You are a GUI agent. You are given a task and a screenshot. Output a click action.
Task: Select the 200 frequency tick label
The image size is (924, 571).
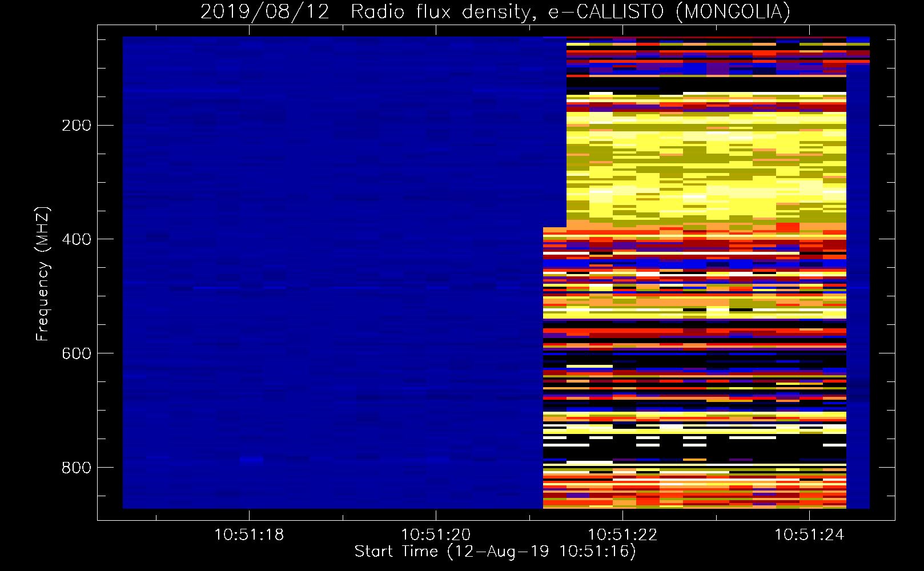coord(77,126)
